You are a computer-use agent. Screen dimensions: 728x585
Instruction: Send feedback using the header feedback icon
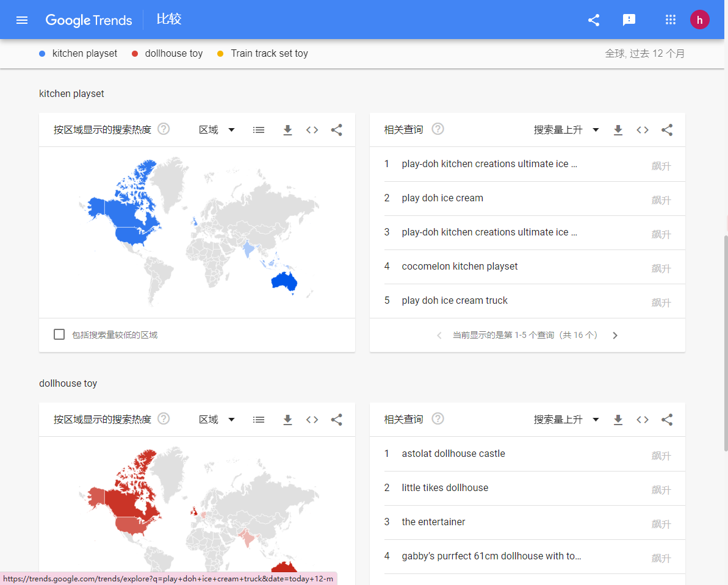point(629,20)
